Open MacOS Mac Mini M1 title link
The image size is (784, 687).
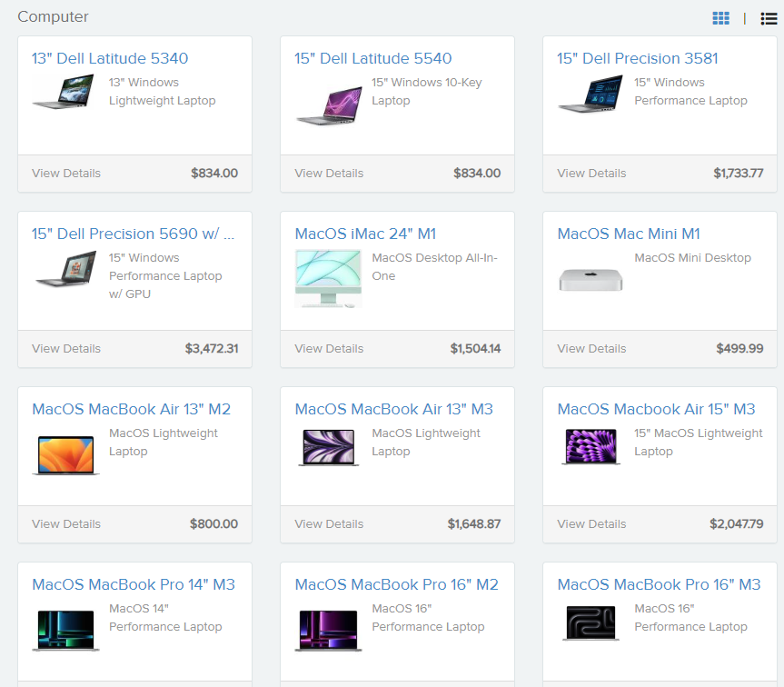coord(629,234)
